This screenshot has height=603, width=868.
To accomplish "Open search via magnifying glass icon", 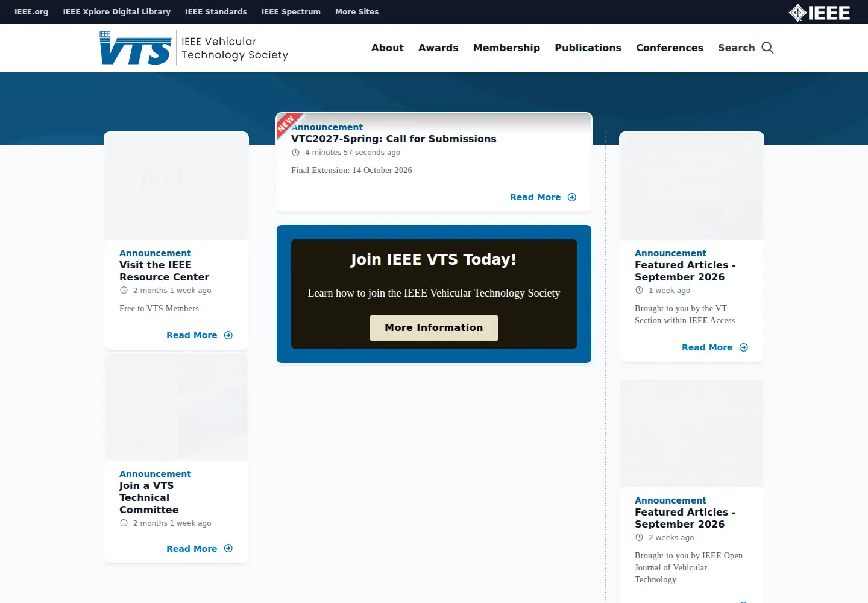I will 767,48.
